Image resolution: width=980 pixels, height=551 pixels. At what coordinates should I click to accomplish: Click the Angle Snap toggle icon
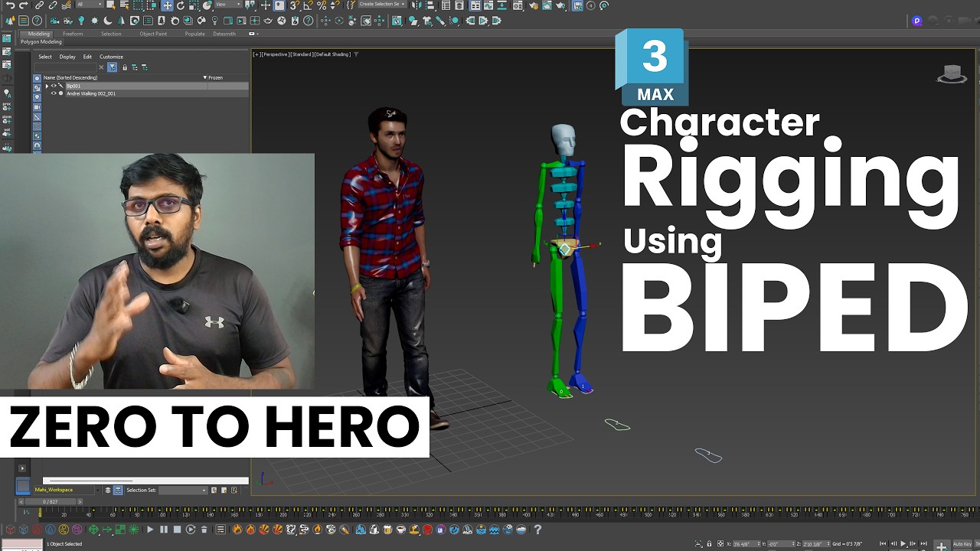[x=307, y=5]
